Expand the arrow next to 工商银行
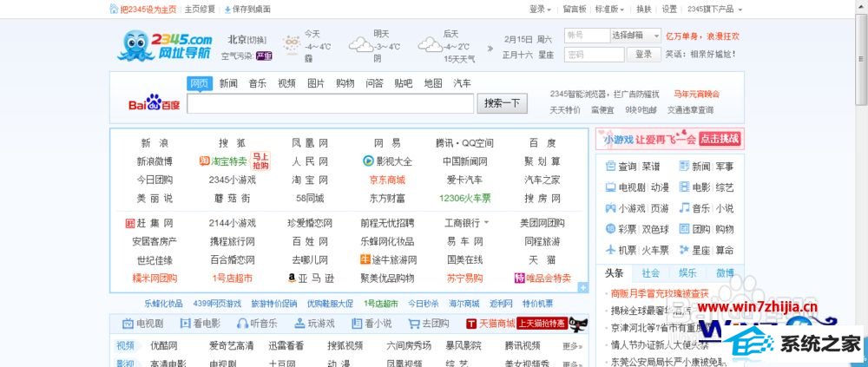Image resolution: width=868 pixels, height=367 pixels. pos(487,223)
